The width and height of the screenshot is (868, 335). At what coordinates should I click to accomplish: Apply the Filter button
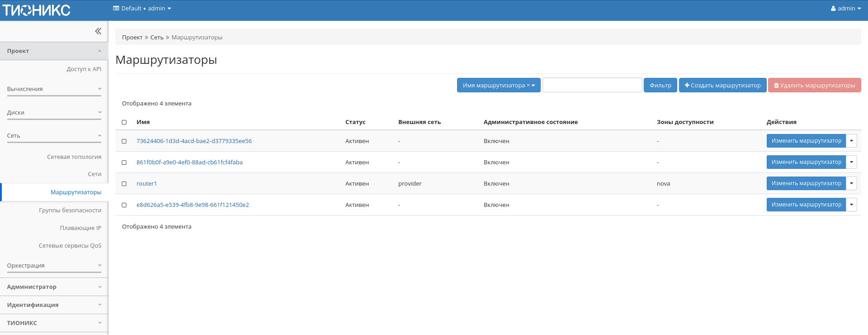point(660,85)
